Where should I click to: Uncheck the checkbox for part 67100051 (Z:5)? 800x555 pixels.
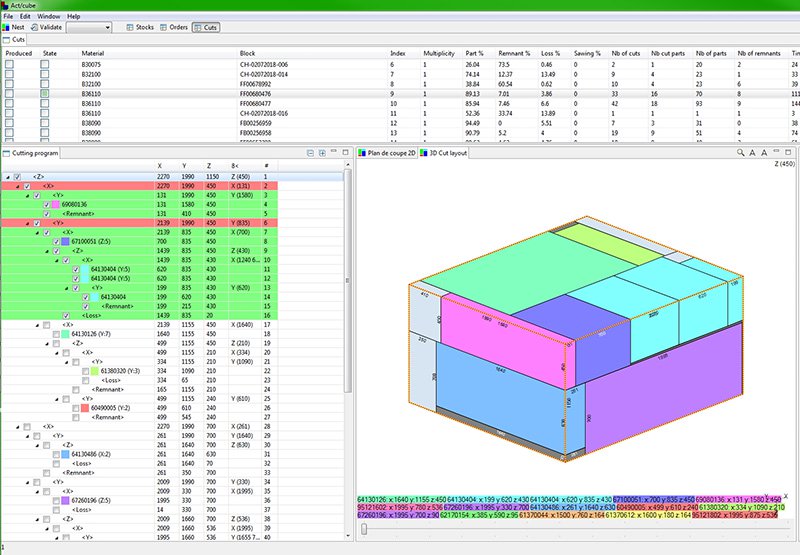(x=57, y=242)
